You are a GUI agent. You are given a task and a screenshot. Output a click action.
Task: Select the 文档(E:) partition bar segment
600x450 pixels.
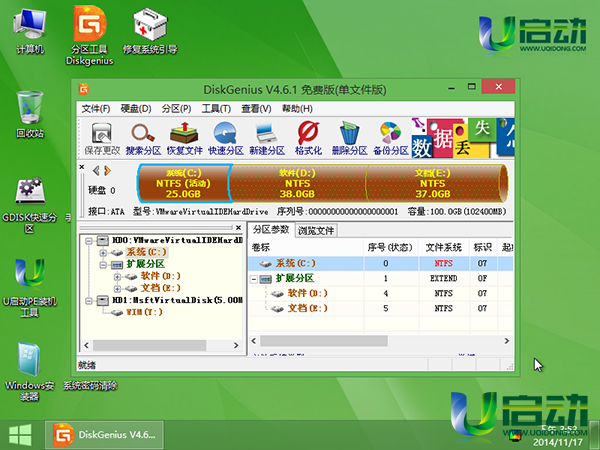(436, 183)
